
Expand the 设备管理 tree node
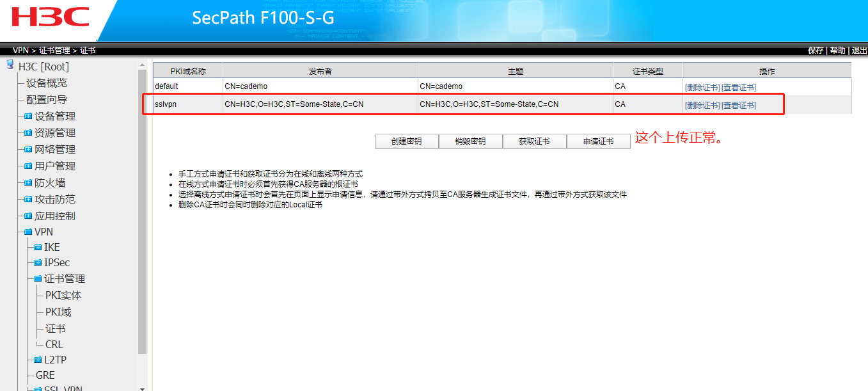[x=28, y=116]
